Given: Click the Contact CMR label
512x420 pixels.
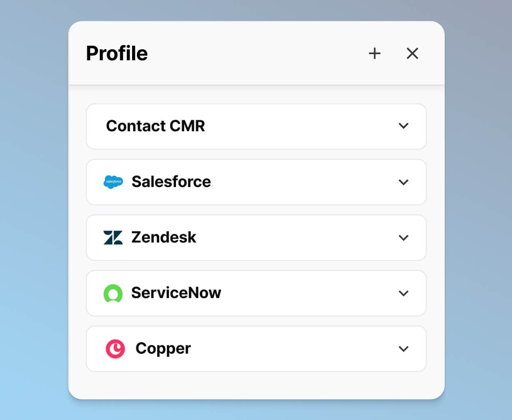Looking at the screenshot, I should pos(155,126).
